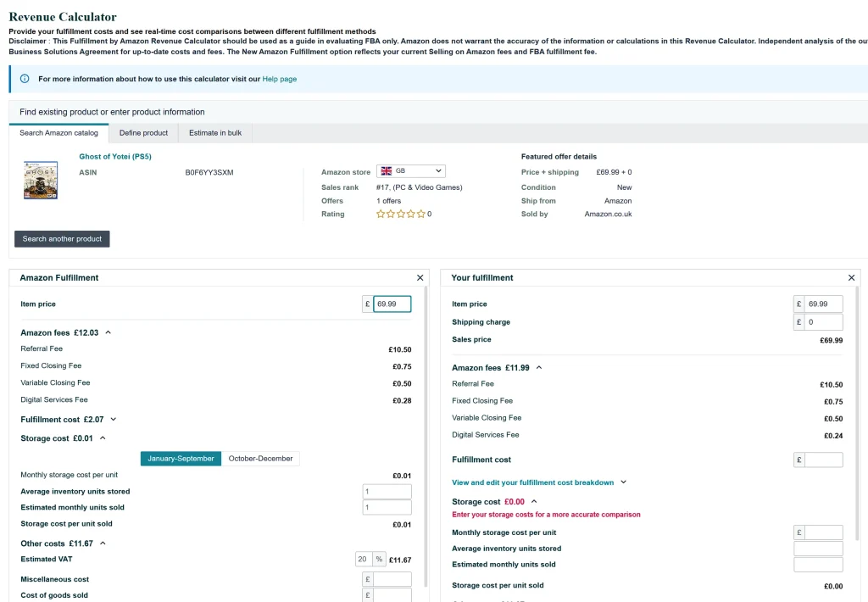Click Amazon Fulfillment average inventory units field

[x=387, y=491]
